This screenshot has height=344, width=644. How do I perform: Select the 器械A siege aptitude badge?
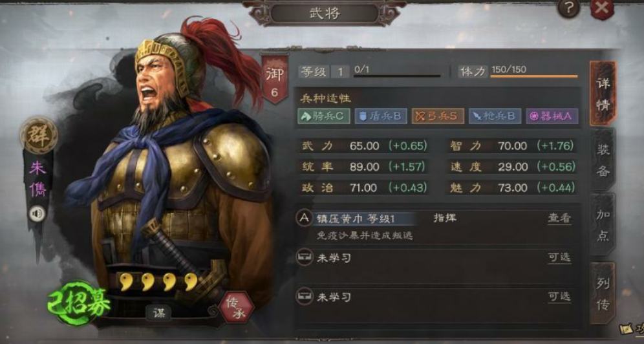tap(552, 116)
